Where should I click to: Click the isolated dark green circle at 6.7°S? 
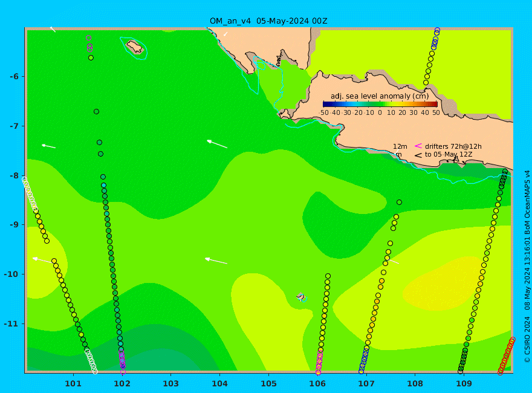click(96, 112)
